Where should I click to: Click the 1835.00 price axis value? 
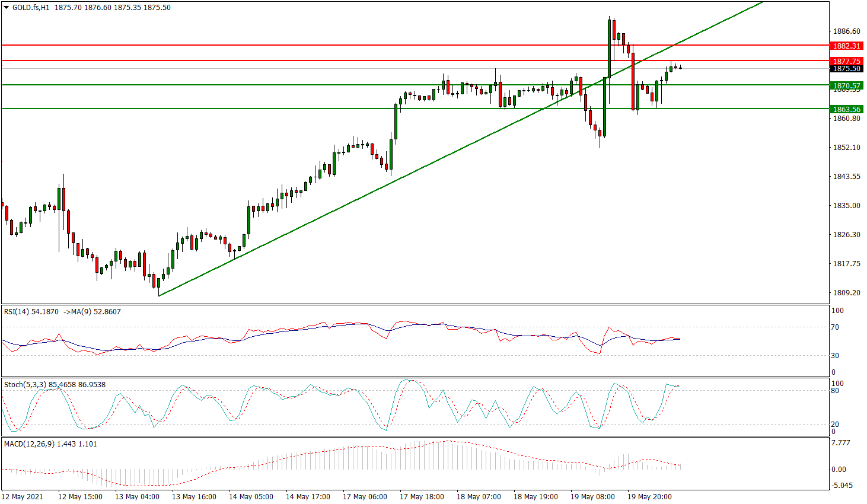[x=847, y=206]
